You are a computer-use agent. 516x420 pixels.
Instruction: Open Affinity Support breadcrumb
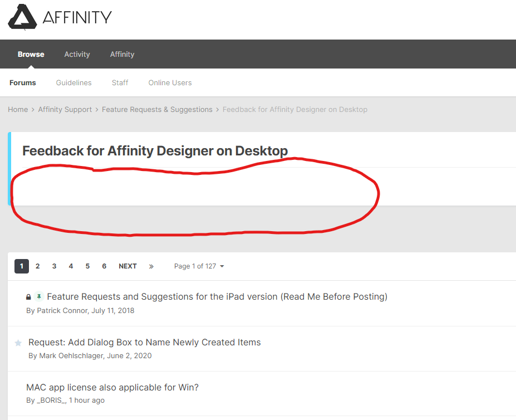pos(65,109)
